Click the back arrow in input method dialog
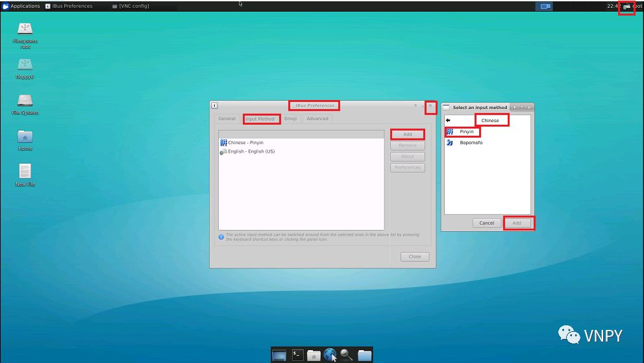The image size is (644, 363). coord(448,120)
